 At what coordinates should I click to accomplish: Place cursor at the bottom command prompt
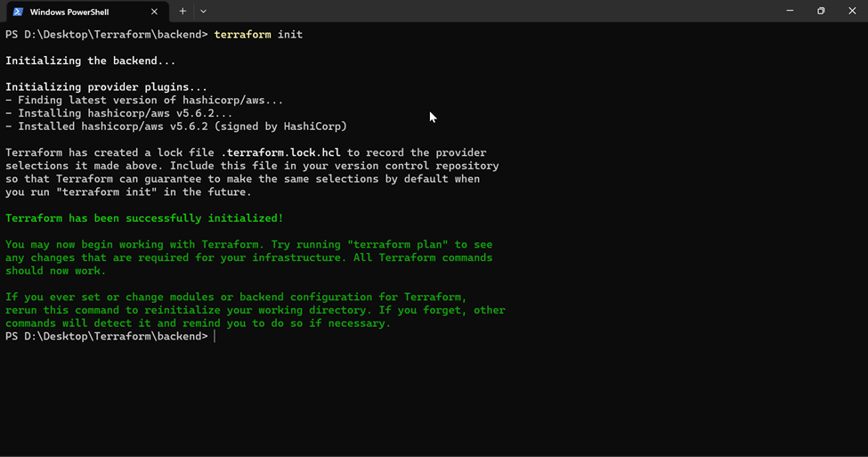(215, 336)
